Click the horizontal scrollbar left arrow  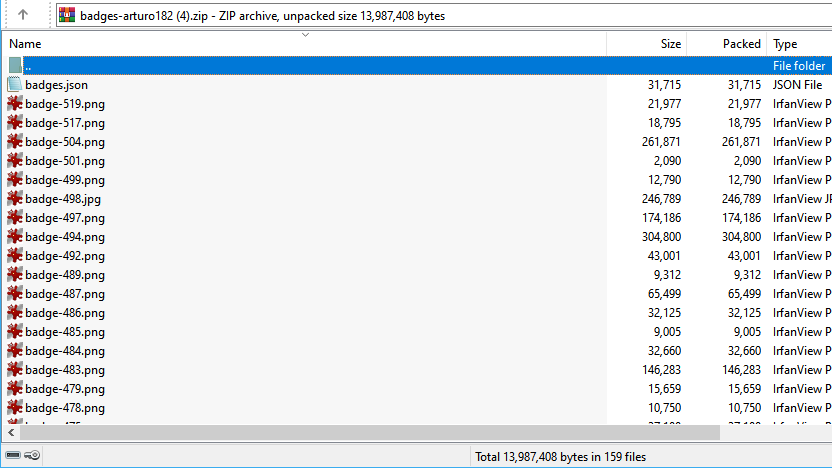(x=11, y=432)
